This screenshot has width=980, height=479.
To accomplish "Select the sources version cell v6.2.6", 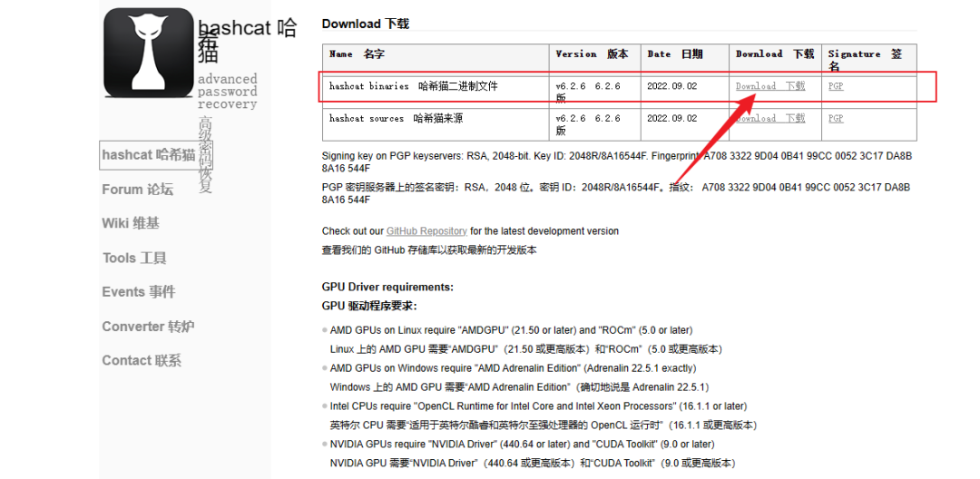I will coord(595,124).
